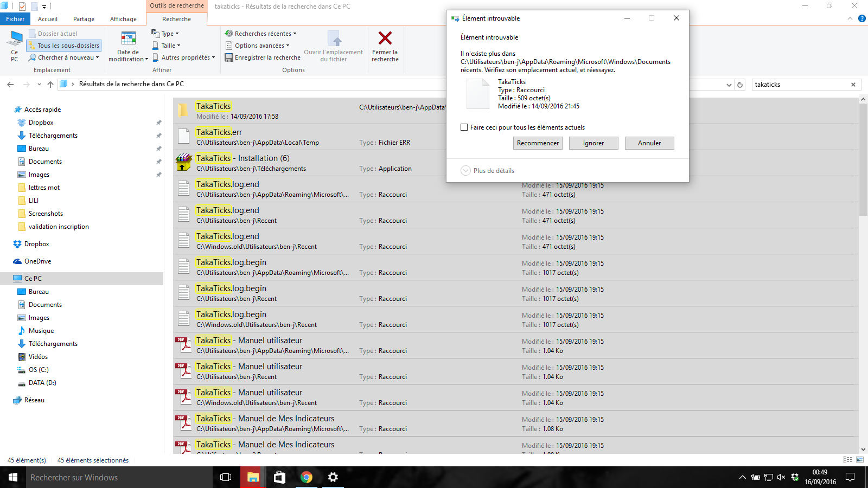Check 'Faire ceci pour tous les éléments actuels'
The height and width of the screenshot is (488, 868).
(x=464, y=127)
